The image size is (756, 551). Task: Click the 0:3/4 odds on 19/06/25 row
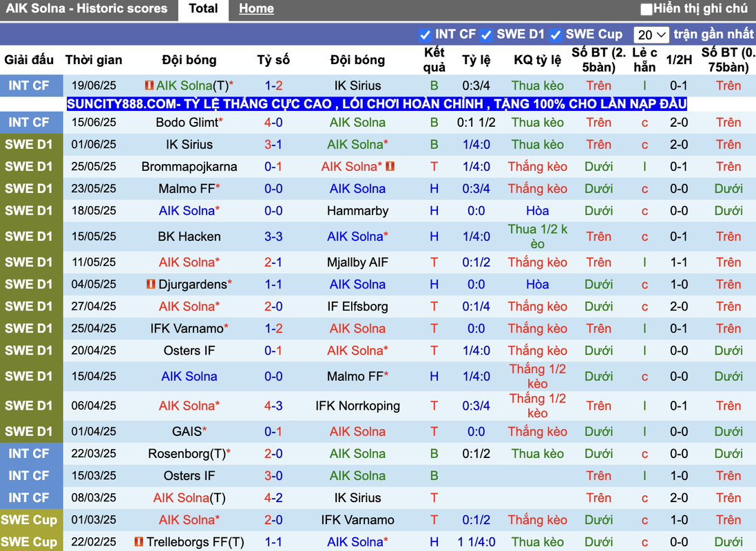click(476, 86)
